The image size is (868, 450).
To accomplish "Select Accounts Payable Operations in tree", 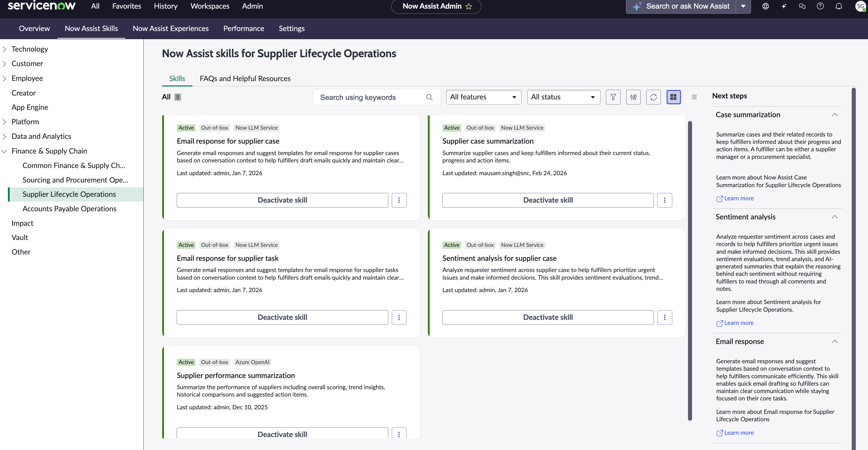I will [x=69, y=209].
